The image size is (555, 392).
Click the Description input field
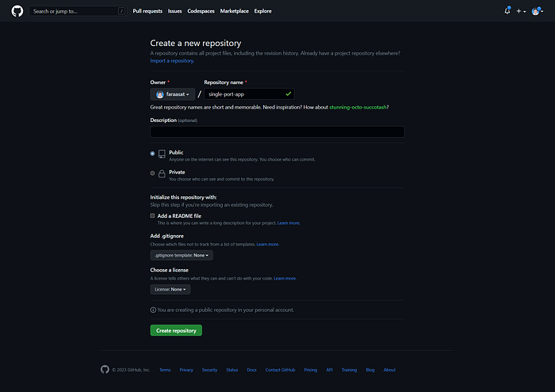coord(277,131)
